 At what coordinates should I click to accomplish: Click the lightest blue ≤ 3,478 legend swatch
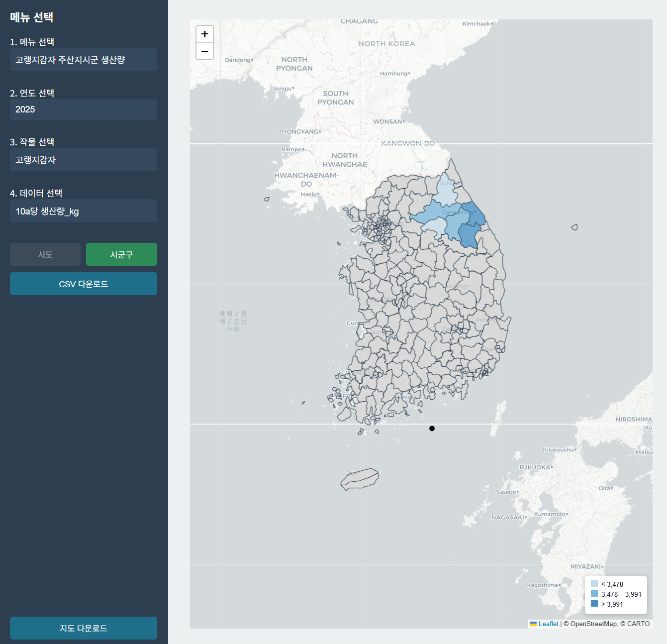594,584
